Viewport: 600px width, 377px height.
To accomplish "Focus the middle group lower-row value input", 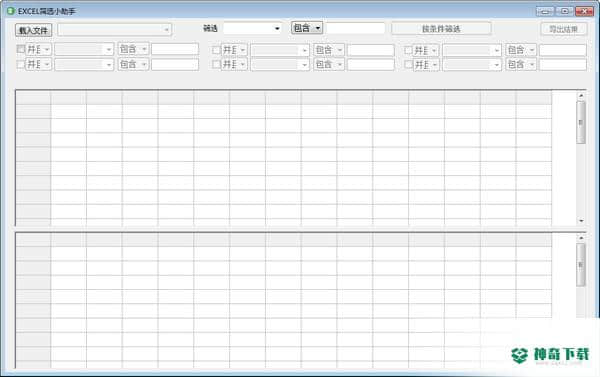I will (x=371, y=64).
